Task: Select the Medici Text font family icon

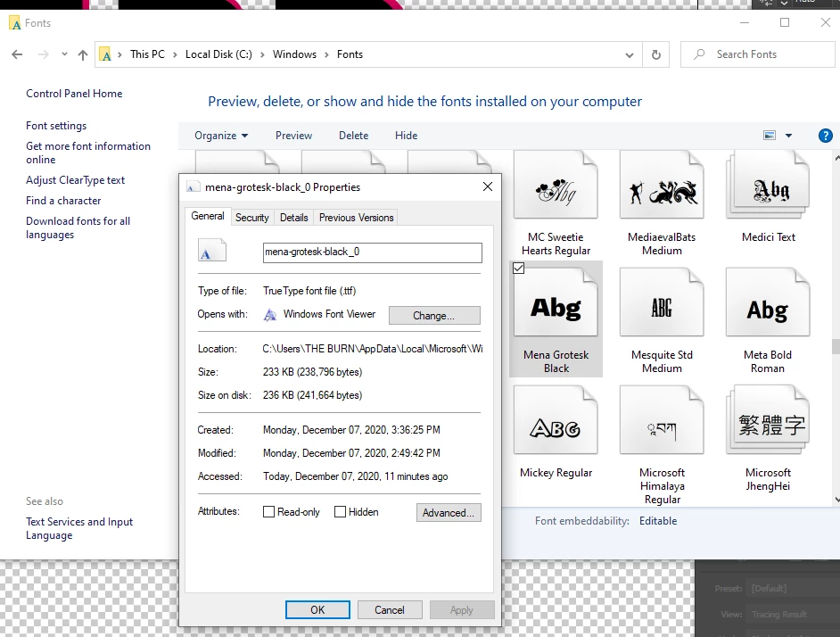Action: pyautogui.click(x=768, y=185)
